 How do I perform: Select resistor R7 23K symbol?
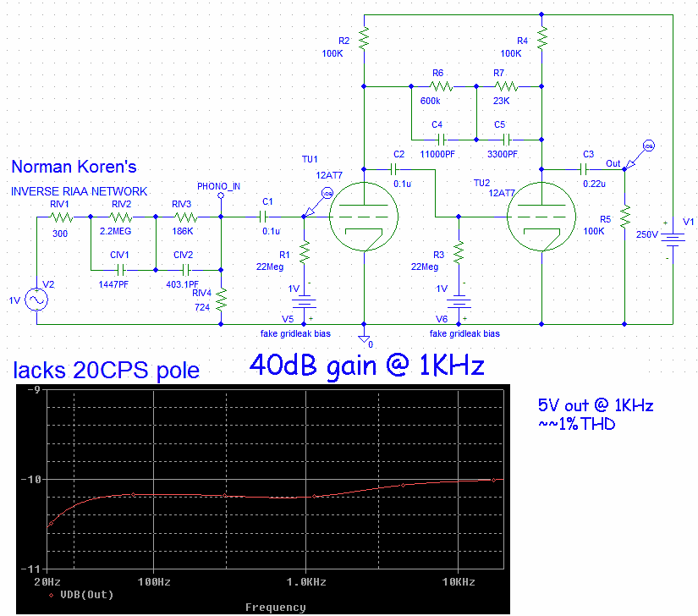point(507,86)
